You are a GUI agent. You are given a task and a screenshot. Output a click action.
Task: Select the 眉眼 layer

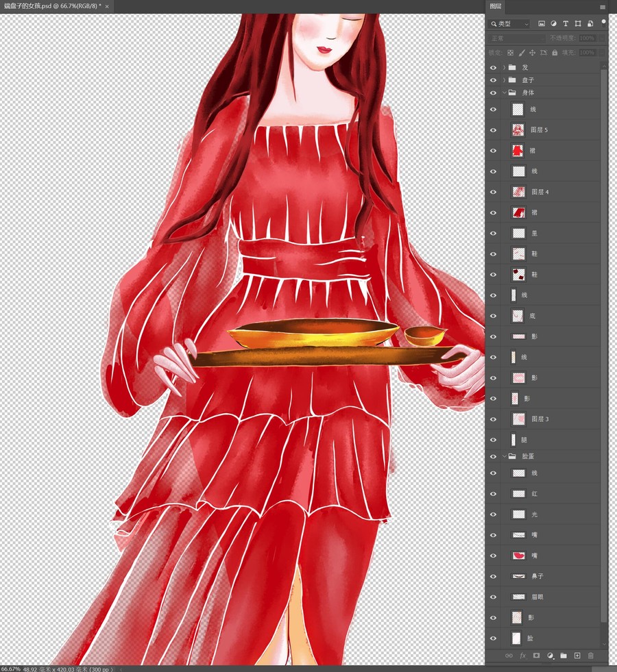click(543, 597)
